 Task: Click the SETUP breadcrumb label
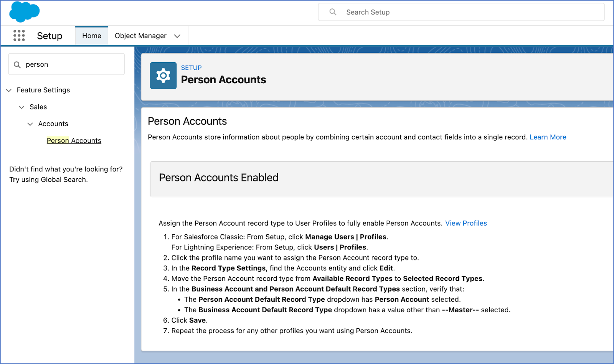pyautogui.click(x=191, y=68)
